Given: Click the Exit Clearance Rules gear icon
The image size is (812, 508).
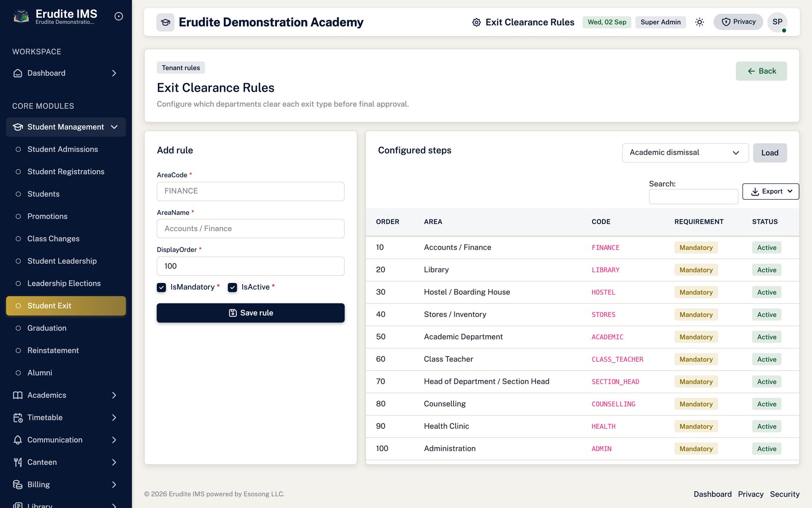Looking at the screenshot, I should click(477, 22).
